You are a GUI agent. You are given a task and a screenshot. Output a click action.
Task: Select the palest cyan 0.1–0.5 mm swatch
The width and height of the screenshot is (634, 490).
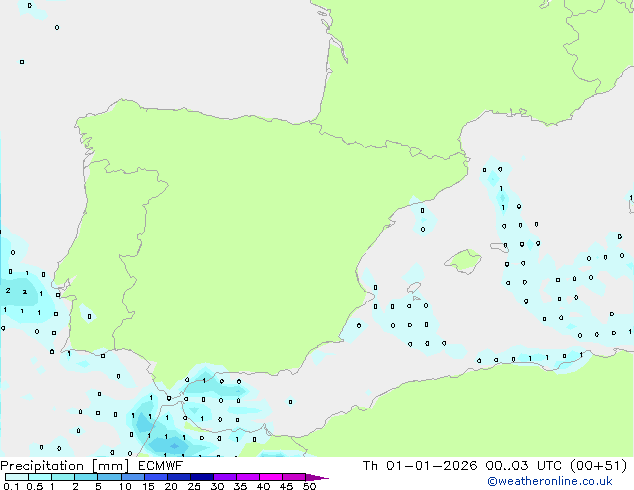17,477
